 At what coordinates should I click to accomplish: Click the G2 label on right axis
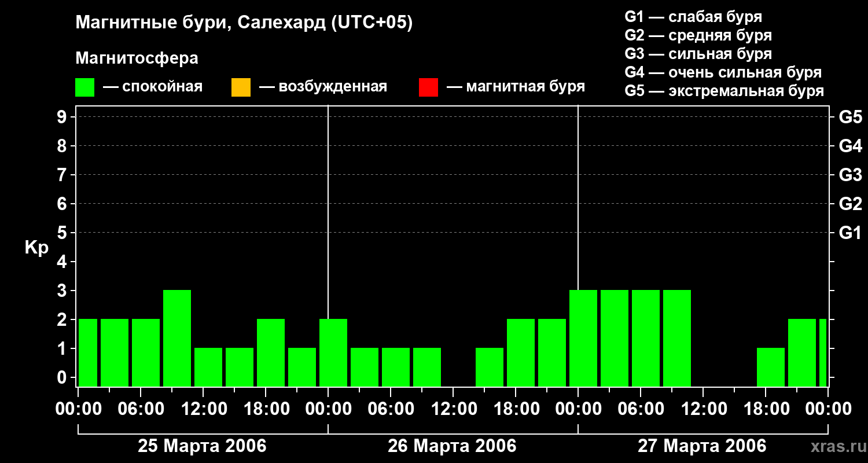pos(850,204)
